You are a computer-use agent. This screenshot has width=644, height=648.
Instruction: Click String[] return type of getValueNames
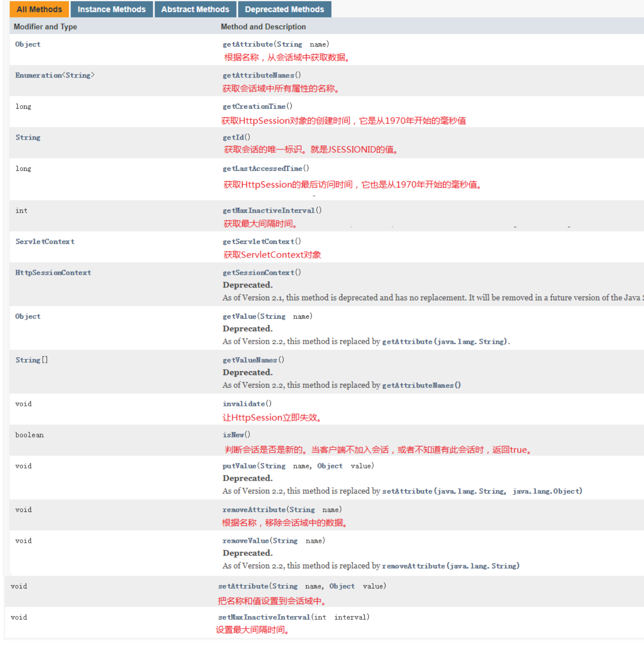pos(32,360)
